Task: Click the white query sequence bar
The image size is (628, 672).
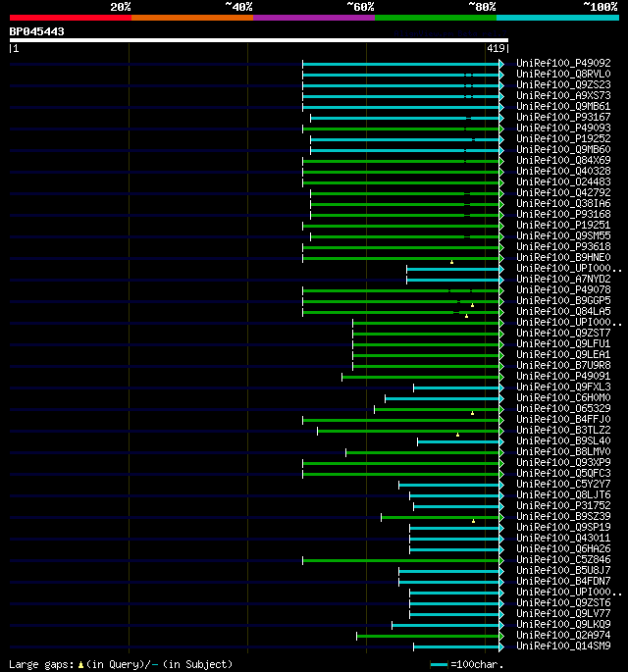Action: tap(259, 40)
